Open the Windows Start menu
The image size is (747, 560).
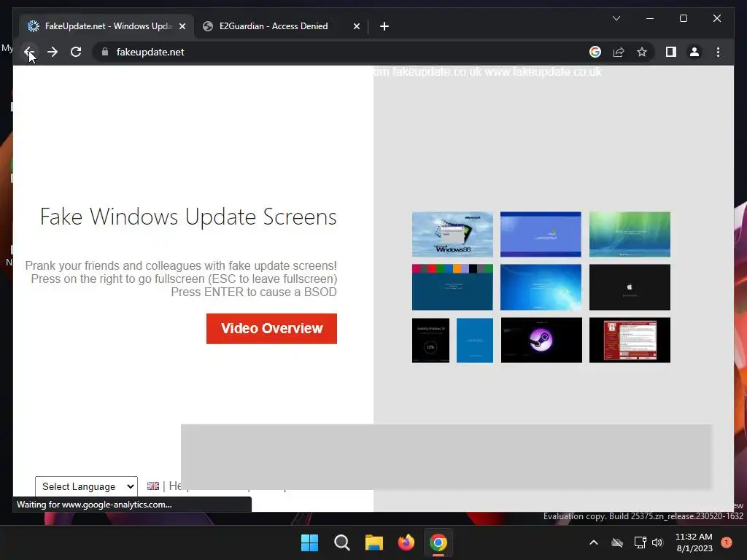point(309,542)
